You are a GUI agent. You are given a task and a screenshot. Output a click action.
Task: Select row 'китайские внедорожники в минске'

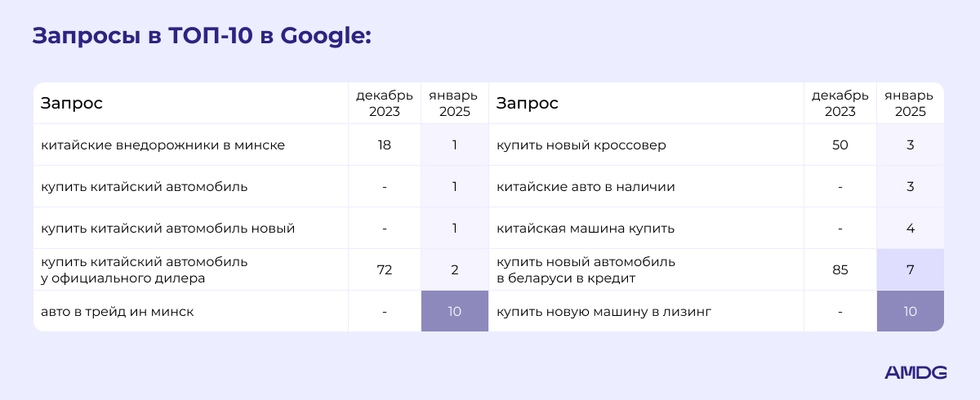261,145
